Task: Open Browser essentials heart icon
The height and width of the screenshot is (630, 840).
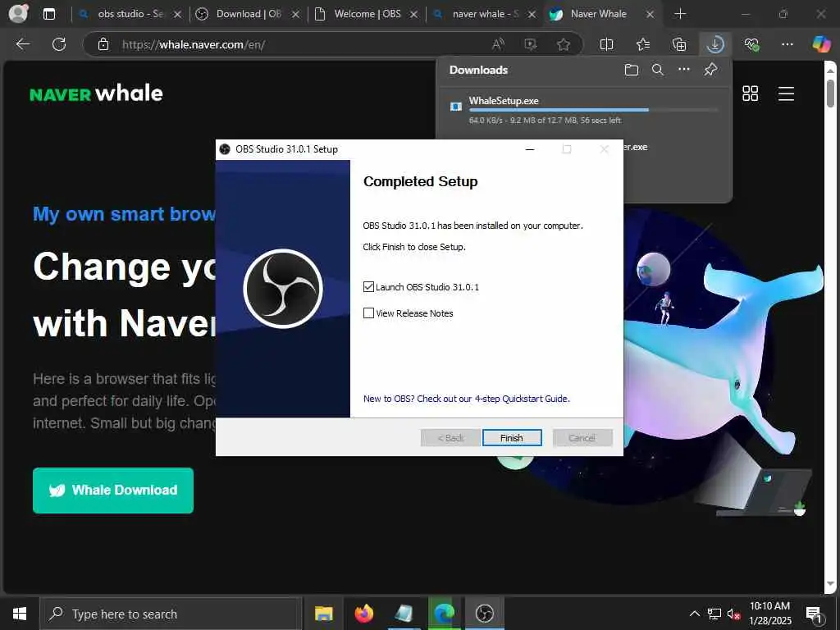Action: point(751,44)
